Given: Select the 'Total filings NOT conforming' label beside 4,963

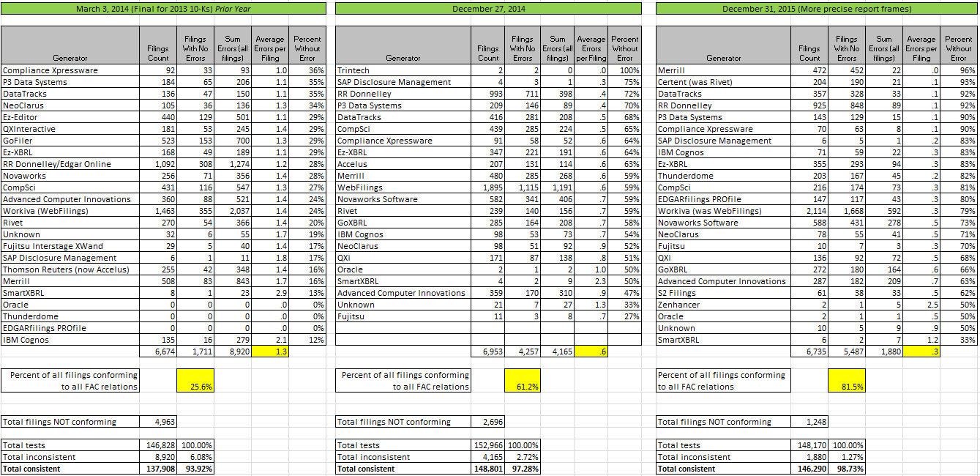Looking at the screenshot, I should tap(70, 422).
